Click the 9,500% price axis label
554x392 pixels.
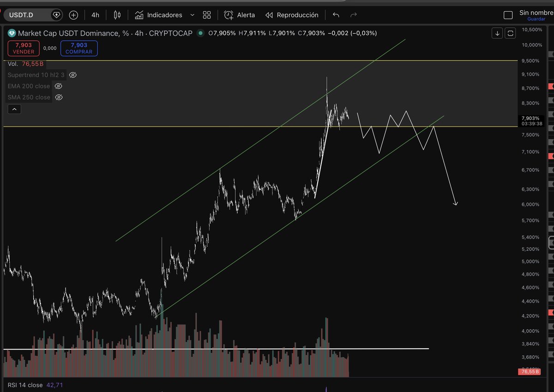[531, 60]
